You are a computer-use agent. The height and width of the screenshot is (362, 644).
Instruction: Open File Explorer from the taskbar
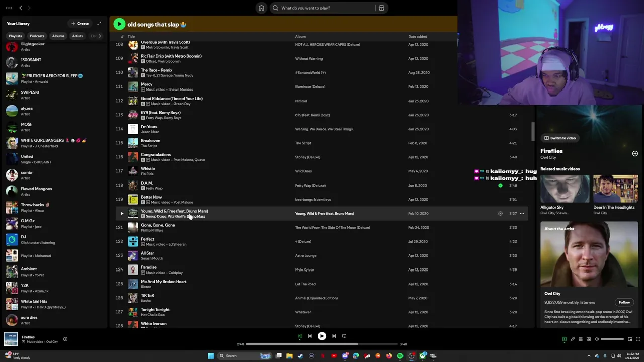(x=289, y=356)
